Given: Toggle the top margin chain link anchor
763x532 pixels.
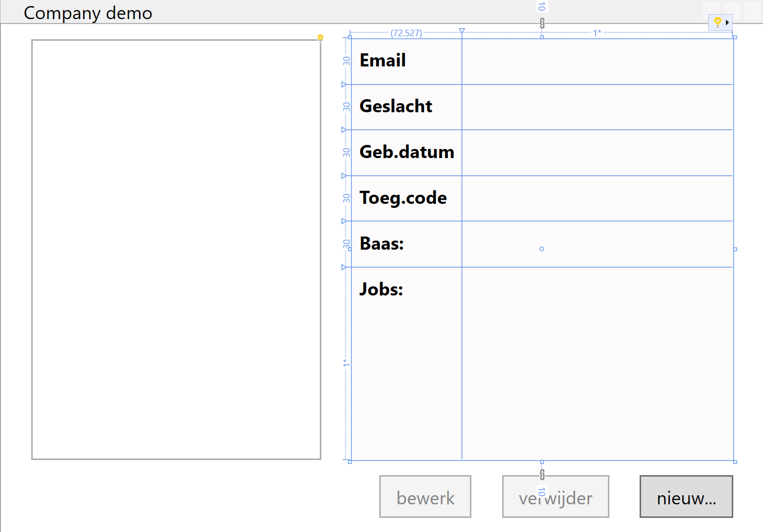Looking at the screenshot, I should coord(542,23).
